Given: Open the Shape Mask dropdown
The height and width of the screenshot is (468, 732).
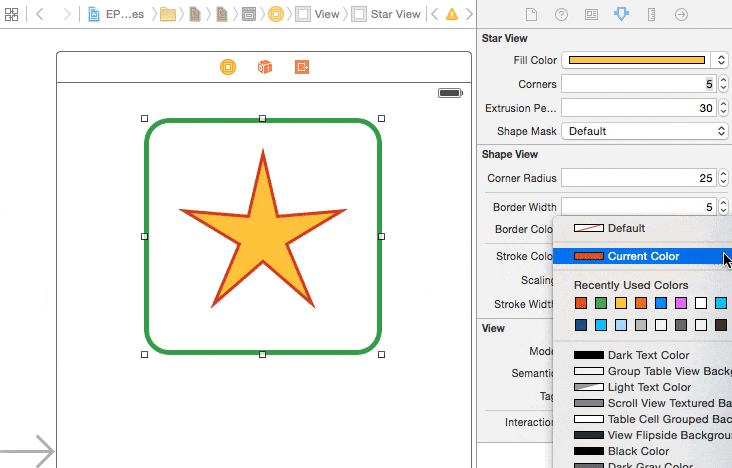Looking at the screenshot, I should 645,131.
